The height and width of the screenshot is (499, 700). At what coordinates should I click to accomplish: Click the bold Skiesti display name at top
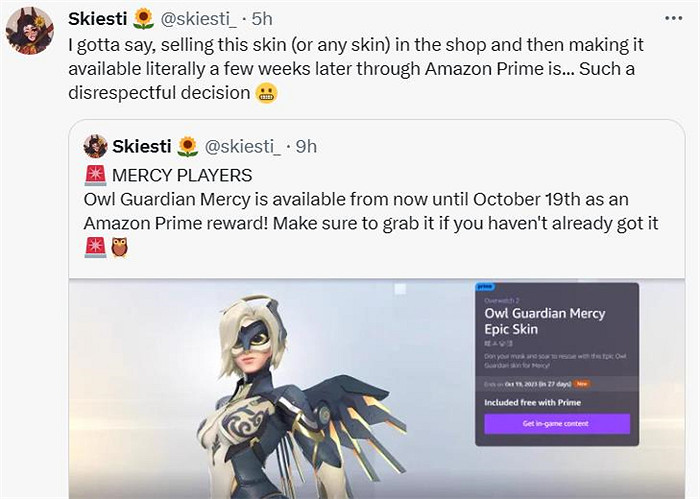click(x=98, y=19)
